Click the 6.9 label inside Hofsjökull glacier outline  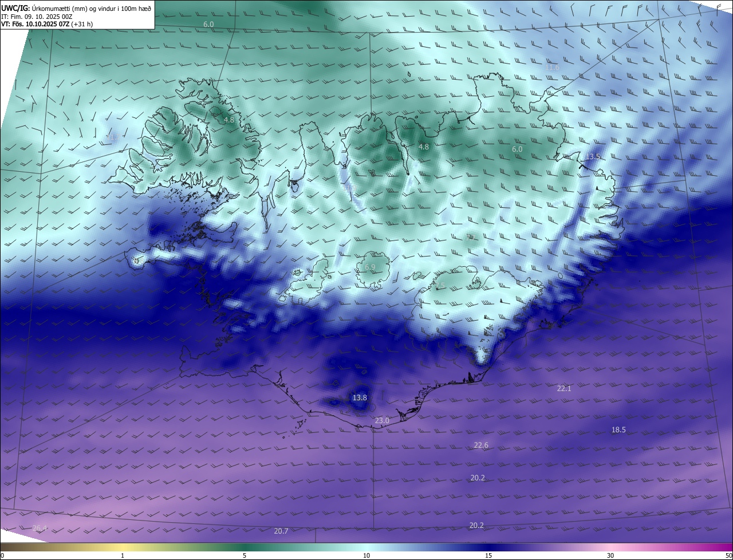click(369, 267)
